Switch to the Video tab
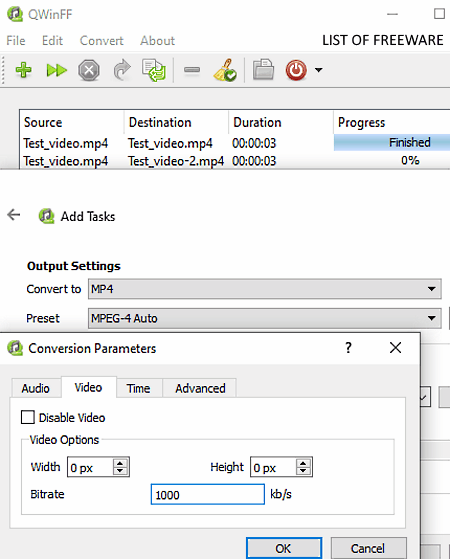 coord(88,388)
